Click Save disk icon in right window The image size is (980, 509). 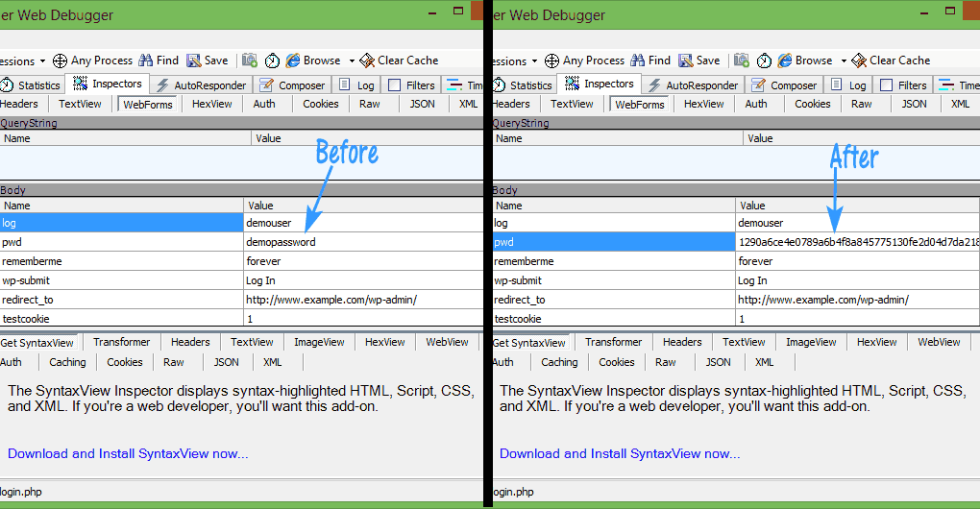point(686,61)
